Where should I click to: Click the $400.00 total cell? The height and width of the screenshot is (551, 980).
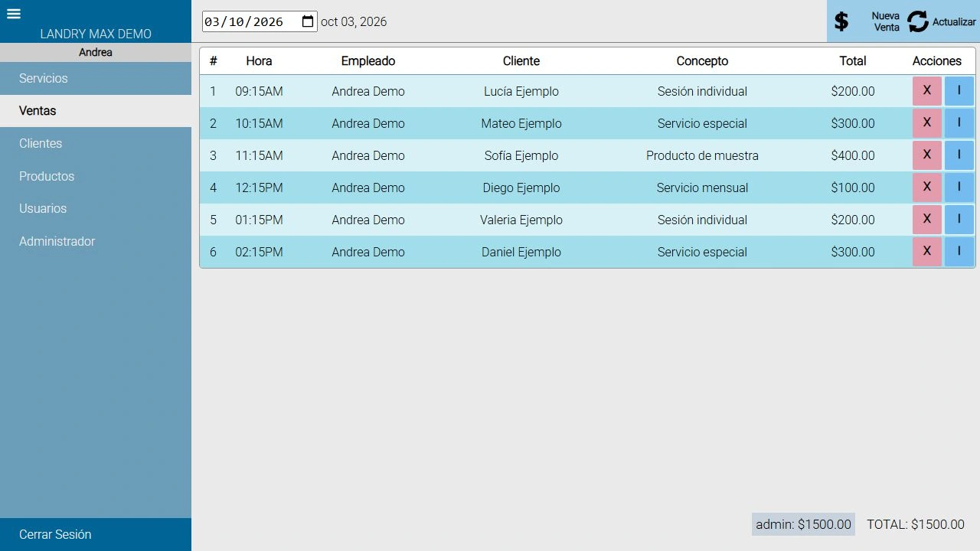(x=853, y=155)
